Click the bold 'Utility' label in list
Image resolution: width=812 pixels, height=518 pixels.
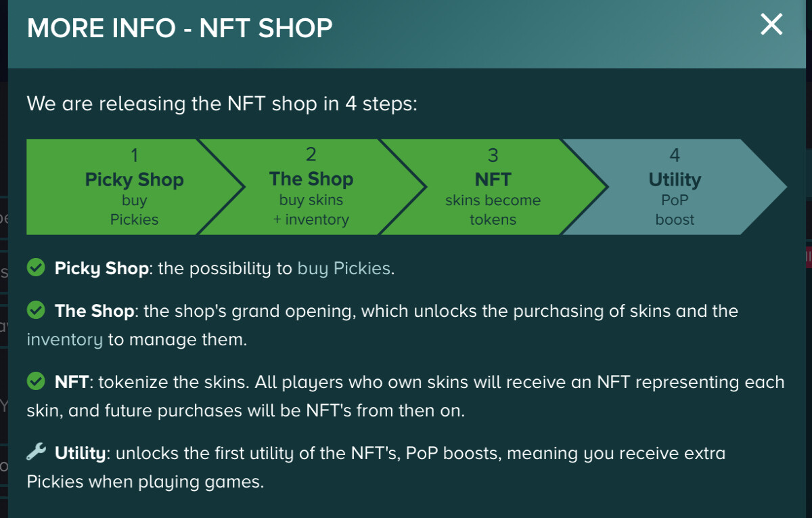(x=81, y=453)
